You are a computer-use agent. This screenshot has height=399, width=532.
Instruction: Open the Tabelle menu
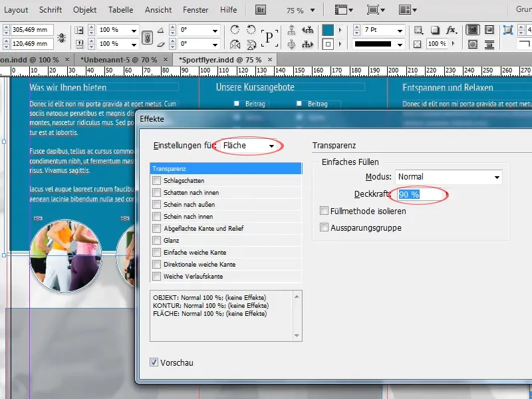coord(120,10)
